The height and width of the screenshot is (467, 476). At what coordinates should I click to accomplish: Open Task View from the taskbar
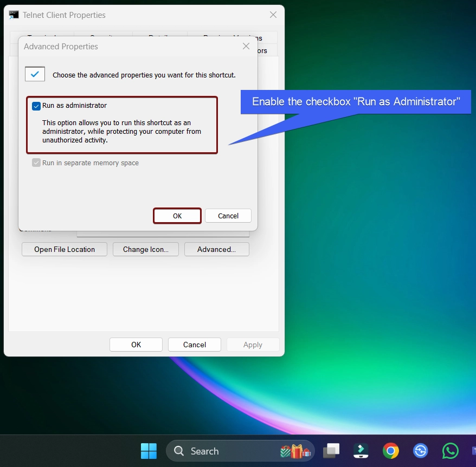pos(331,451)
